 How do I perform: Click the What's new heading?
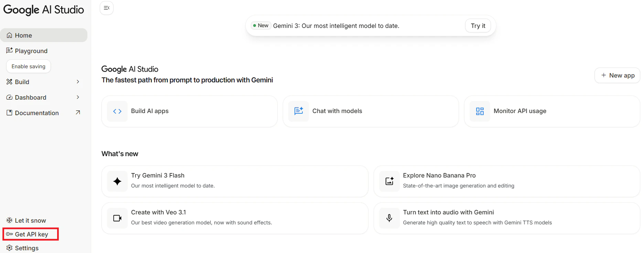pyautogui.click(x=120, y=154)
